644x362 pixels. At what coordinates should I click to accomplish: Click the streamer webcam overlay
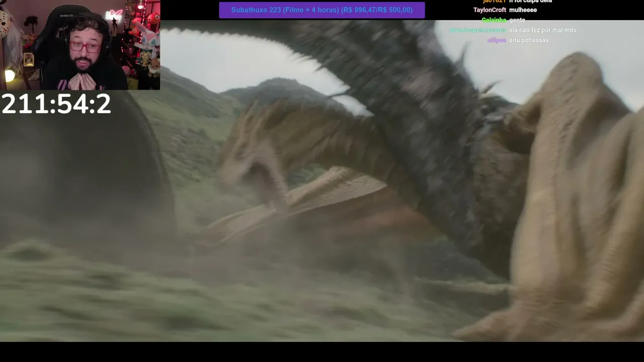pyautogui.click(x=80, y=45)
